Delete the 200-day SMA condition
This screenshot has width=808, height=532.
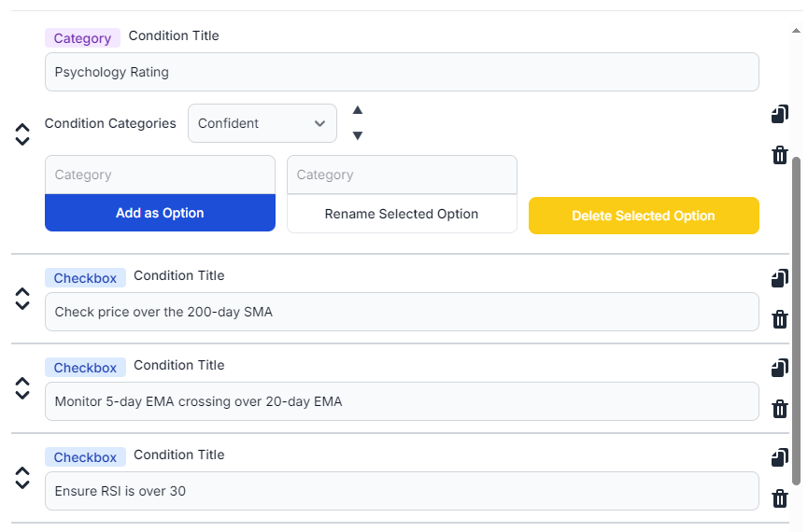[780, 319]
